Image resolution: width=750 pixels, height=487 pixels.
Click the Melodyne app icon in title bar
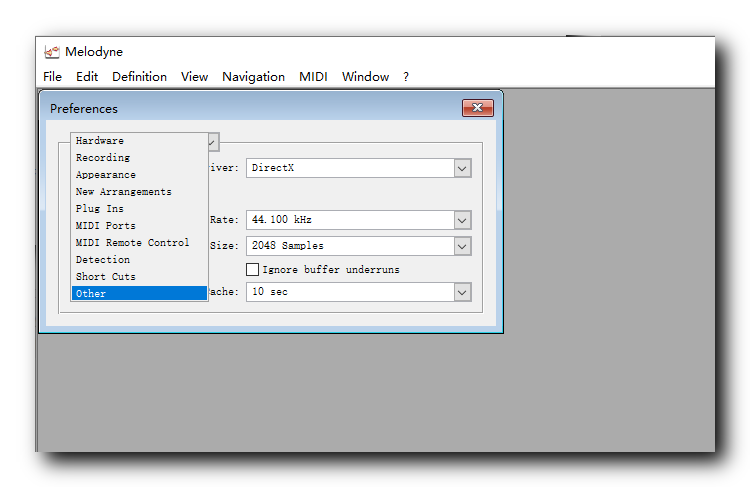pos(52,52)
